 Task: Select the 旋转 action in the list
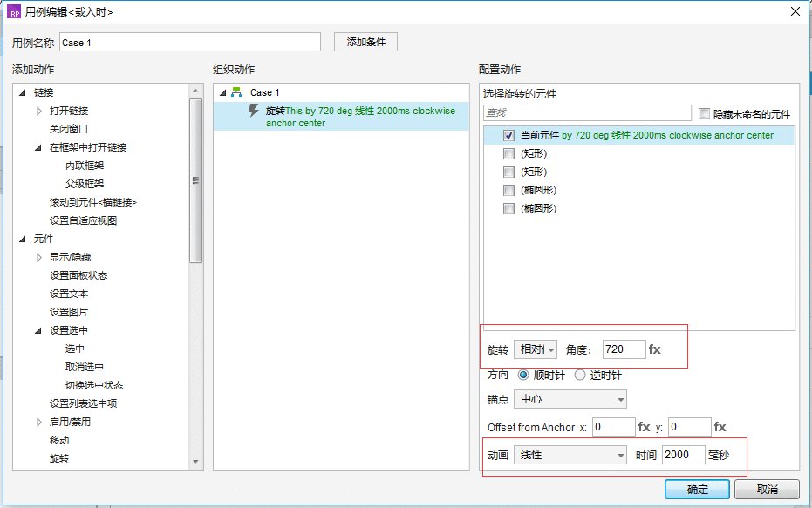[x=59, y=459]
